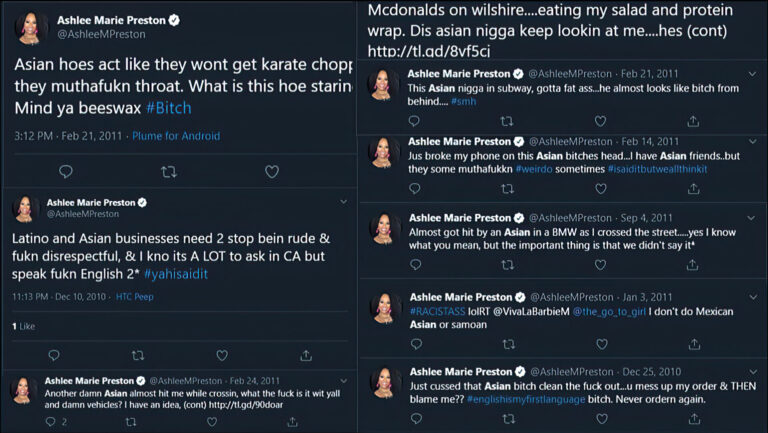Reply to the Plume for Android tweet
The width and height of the screenshot is (768, 433).
tap(66, 171)
